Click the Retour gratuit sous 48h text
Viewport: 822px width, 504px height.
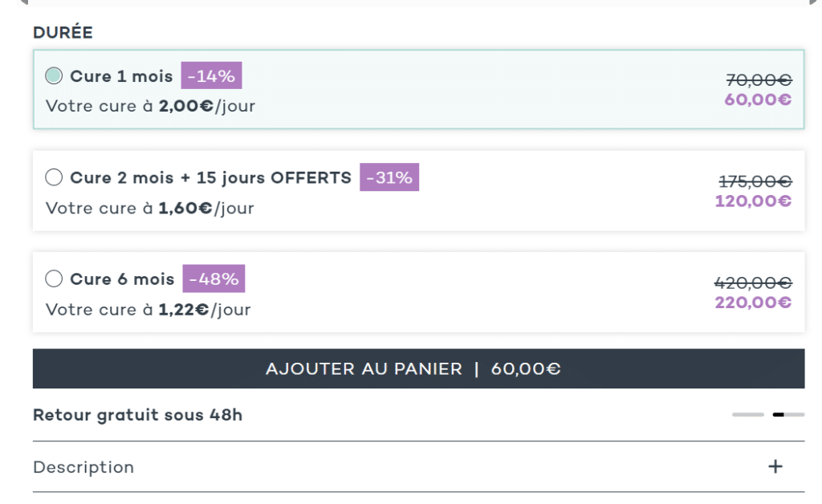[138, 415]
